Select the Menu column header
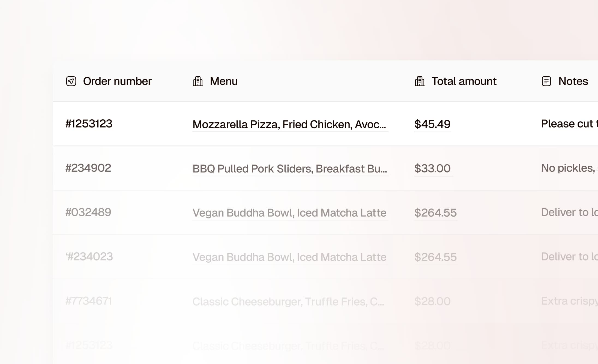Viewport: 598px width, 364px height. coord(223,81)
